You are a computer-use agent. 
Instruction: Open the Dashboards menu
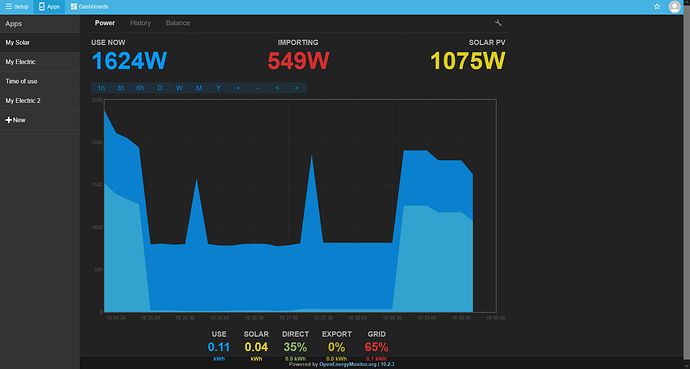pos(89,7)
